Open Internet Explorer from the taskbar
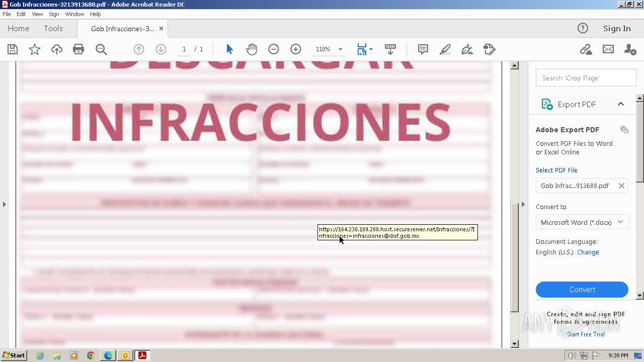 [40, 355]
